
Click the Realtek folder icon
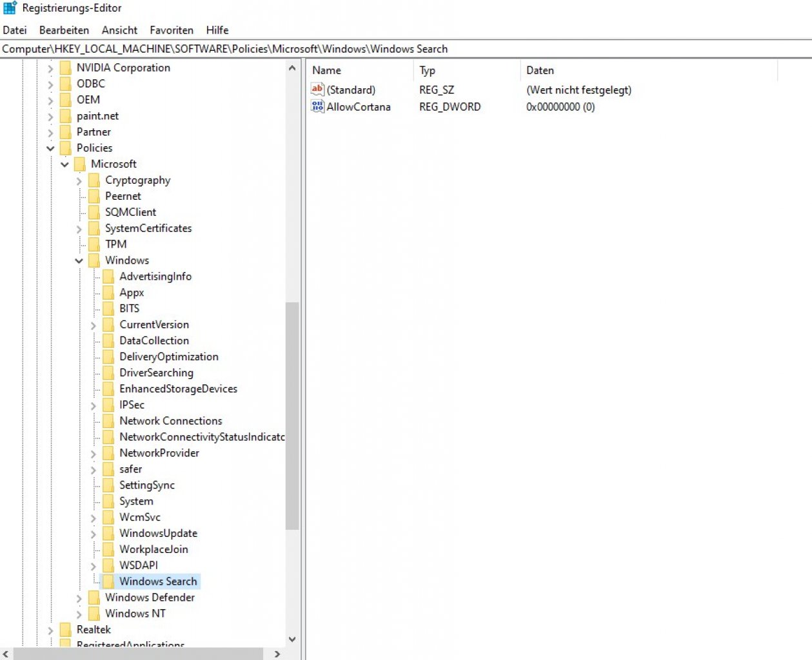(x=65, y=630)
